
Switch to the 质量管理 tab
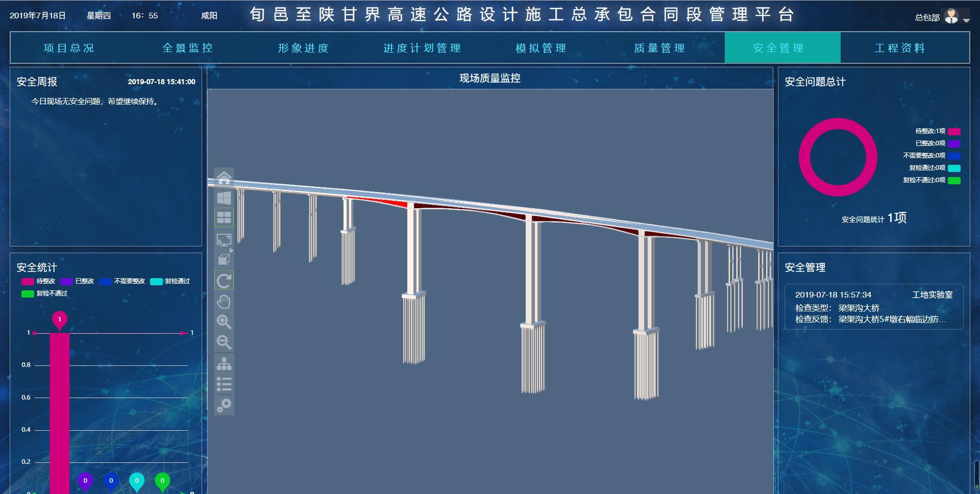click(x=659, y=48)
